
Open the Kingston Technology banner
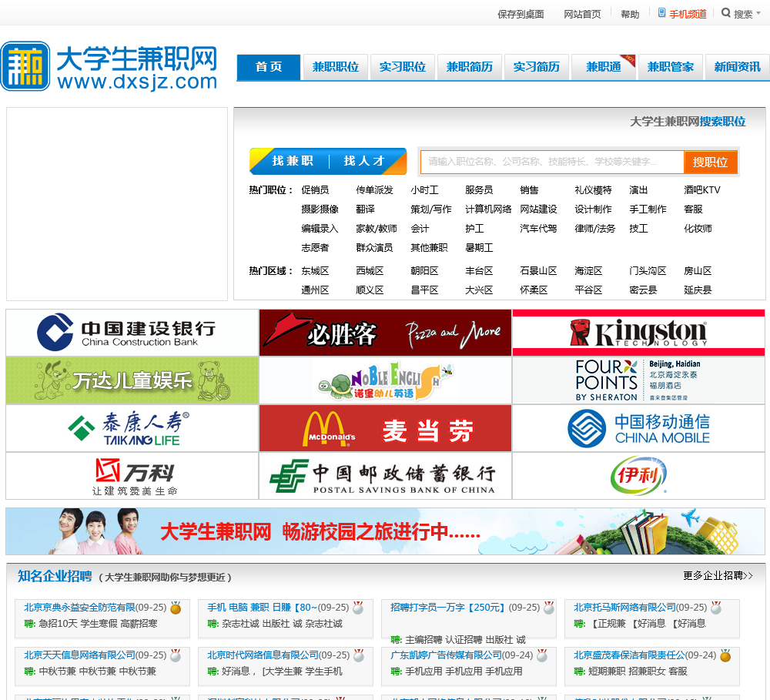tap(638, 333)
